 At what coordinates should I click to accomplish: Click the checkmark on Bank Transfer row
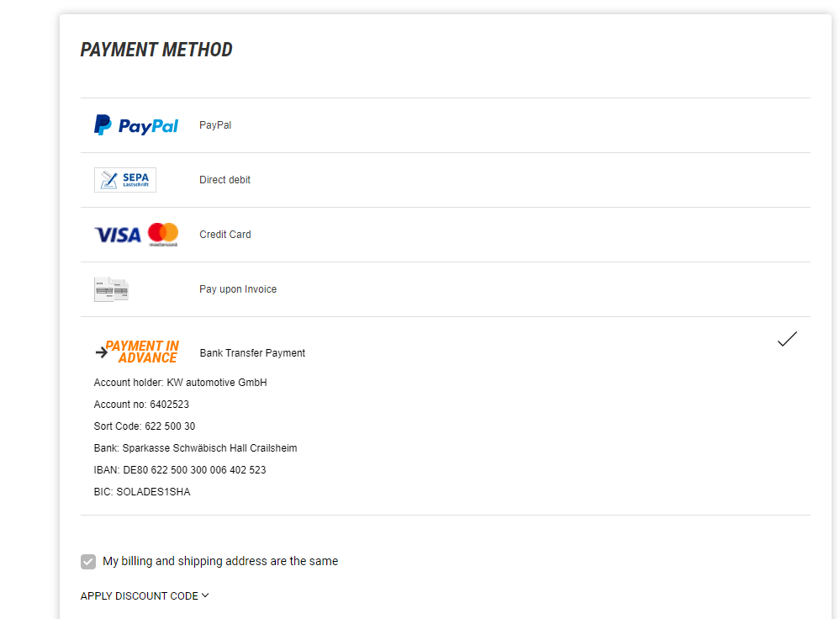(787, 340)
